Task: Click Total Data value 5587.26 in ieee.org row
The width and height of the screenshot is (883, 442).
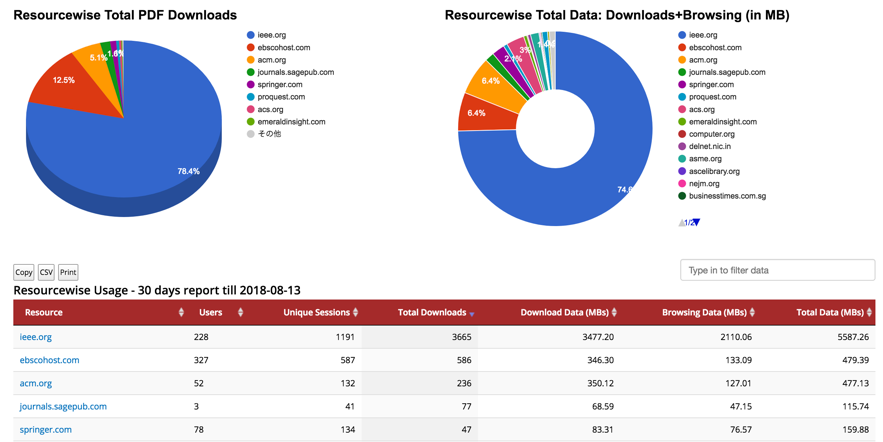Action: [x=853, y=337]
